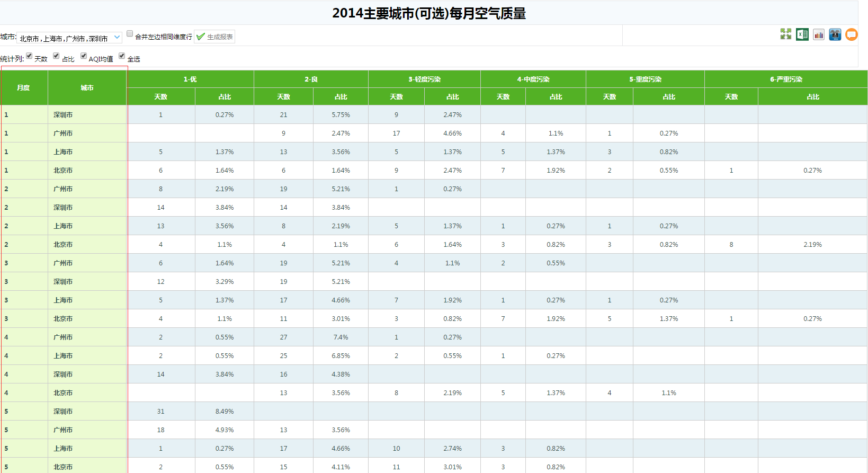Expand the 城市 dropdown arrow
868x473 pixels.
pyautogui.click(x=117, y=37)
